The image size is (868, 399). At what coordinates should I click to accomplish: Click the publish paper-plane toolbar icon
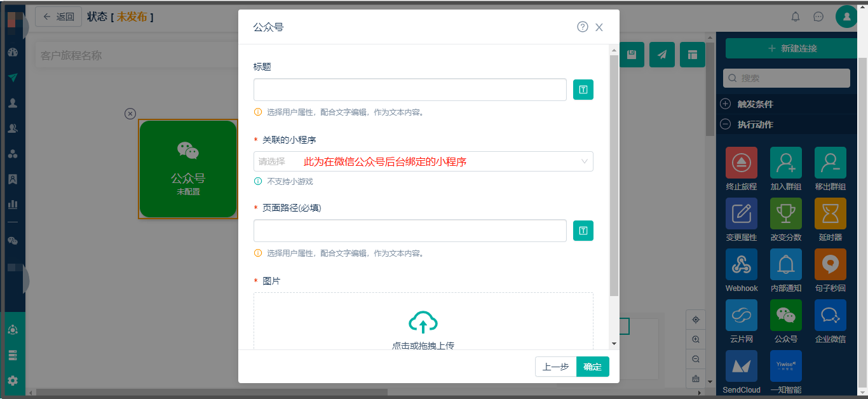pos(662,55)
